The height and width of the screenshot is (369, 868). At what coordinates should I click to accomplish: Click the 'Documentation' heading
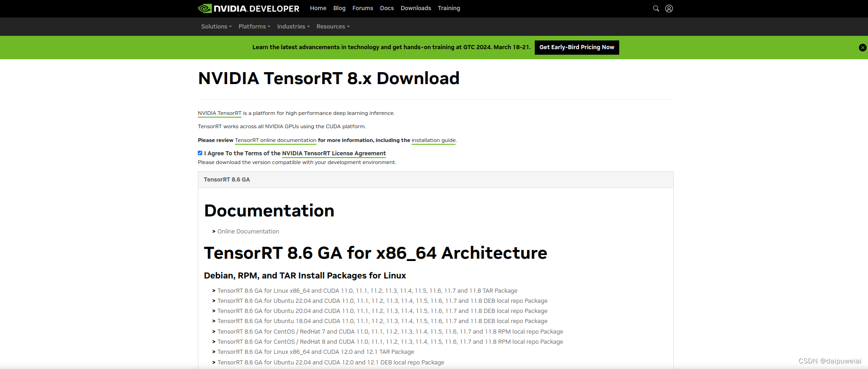(x=269, y=211)
